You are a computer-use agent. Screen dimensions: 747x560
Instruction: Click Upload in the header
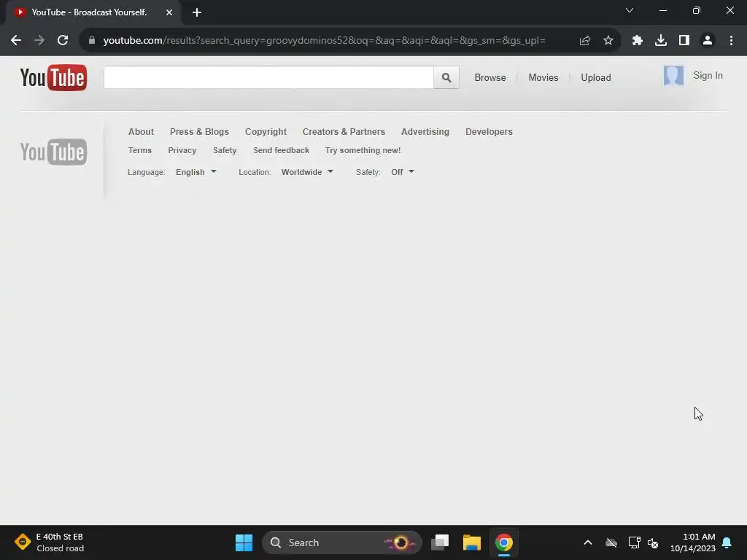pyautogui.click(x=595, y=77)
